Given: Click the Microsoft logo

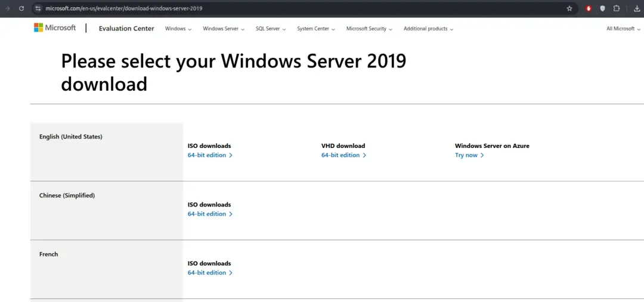Looking at the screenshot, I should pyautogui.click(x=55, y=28).
